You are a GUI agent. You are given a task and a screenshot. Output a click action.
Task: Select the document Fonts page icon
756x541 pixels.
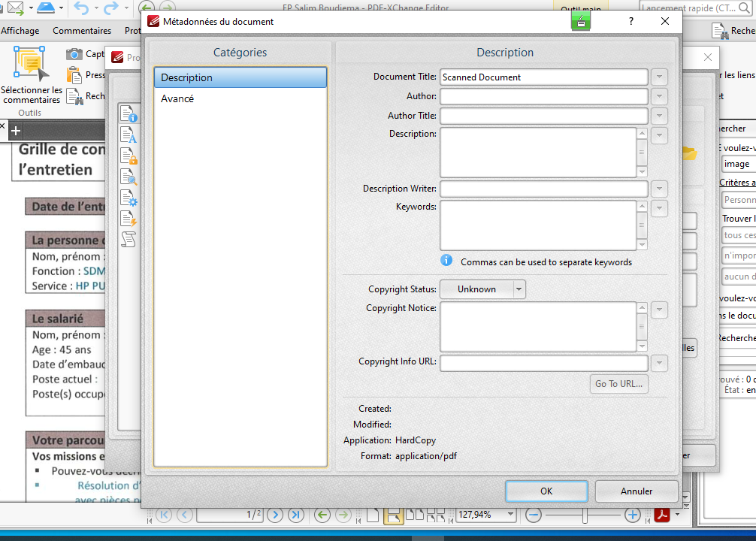(x=129, y=135)
